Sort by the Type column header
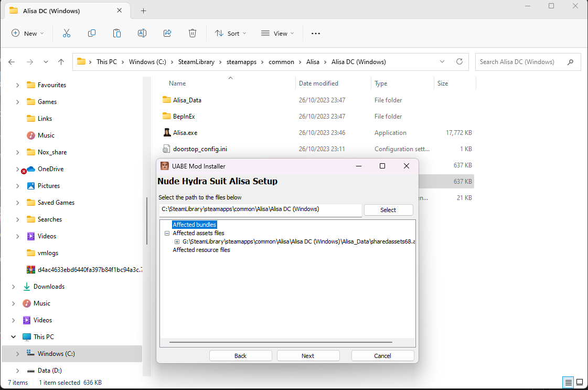The image size is (588, 390). (x=381, y=83)
